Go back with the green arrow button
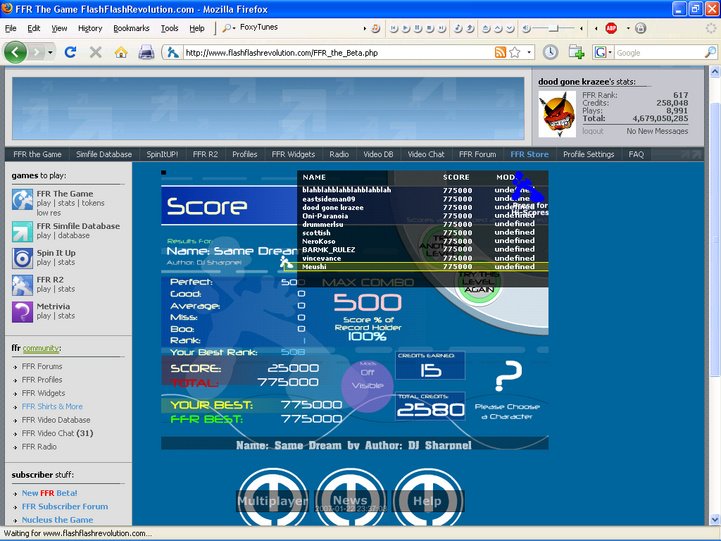Image resolution: width=721 pixels, height=541 pixels. [x=15, y=52]
